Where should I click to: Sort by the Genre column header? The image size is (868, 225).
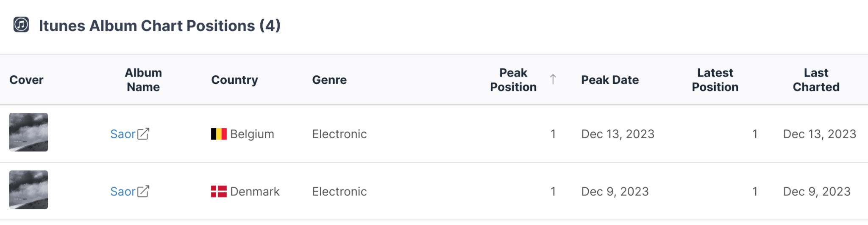(329, 80)
